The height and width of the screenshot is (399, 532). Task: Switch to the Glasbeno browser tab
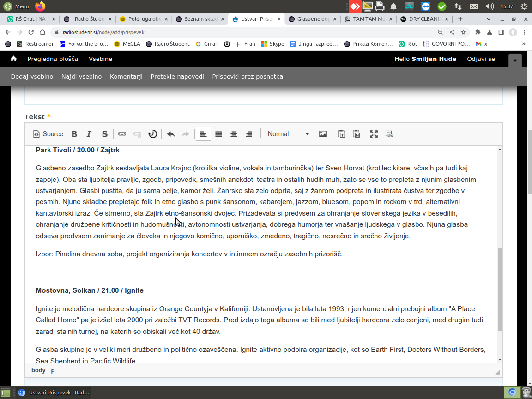pyautogui.click(x=313, y=19)
